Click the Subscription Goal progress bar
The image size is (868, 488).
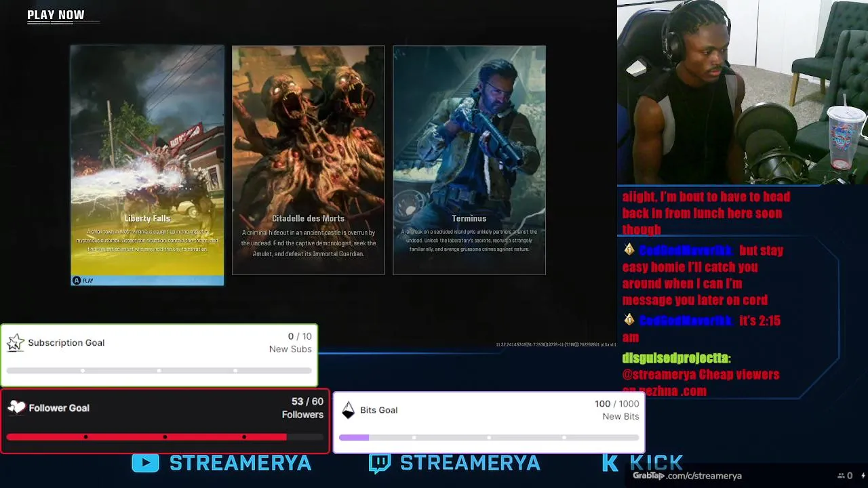click(159, 371)
